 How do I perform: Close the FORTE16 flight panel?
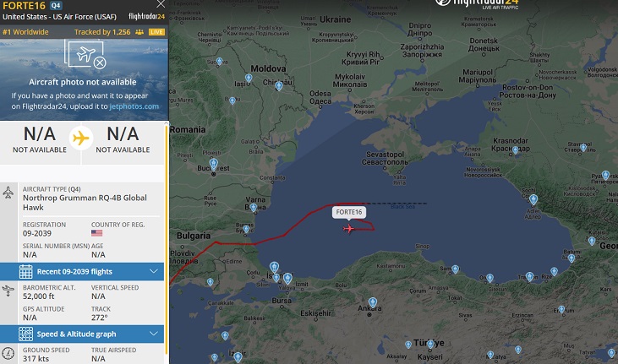click(x=161, y=4)
